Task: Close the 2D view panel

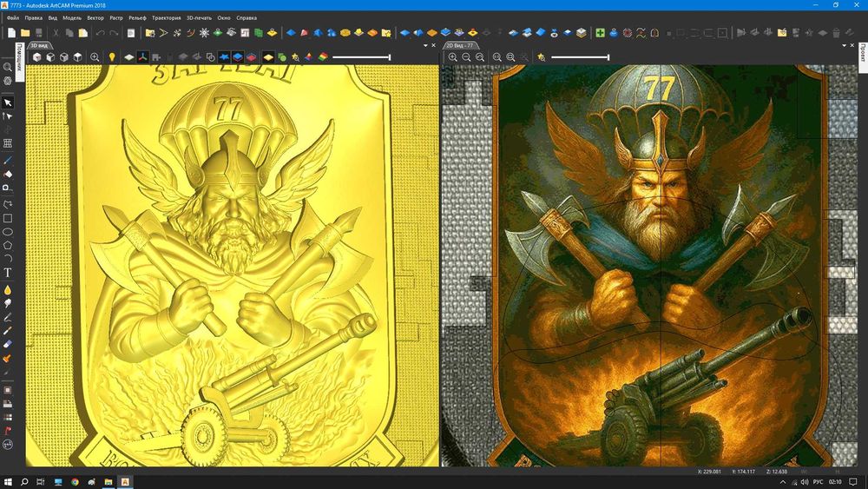Action: coord(852,45)
